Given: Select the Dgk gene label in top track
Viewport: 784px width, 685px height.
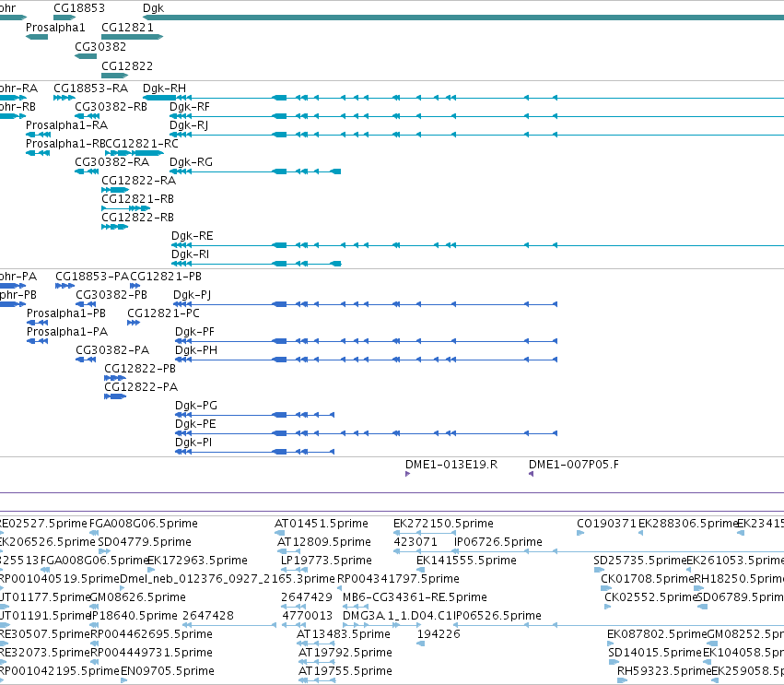Looking at the screenshot, I should pyautogui.click(x=153, y=8).
